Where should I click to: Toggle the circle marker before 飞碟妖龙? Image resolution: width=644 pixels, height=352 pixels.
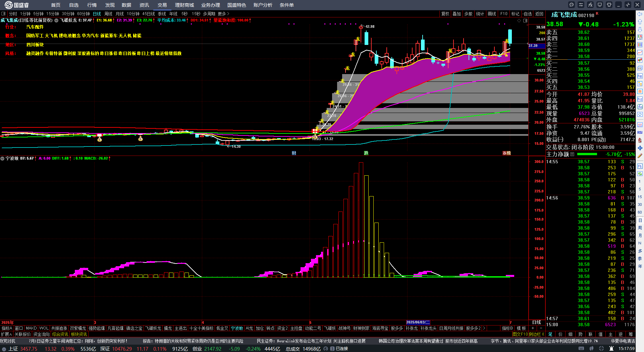click(x=56, y=20)
